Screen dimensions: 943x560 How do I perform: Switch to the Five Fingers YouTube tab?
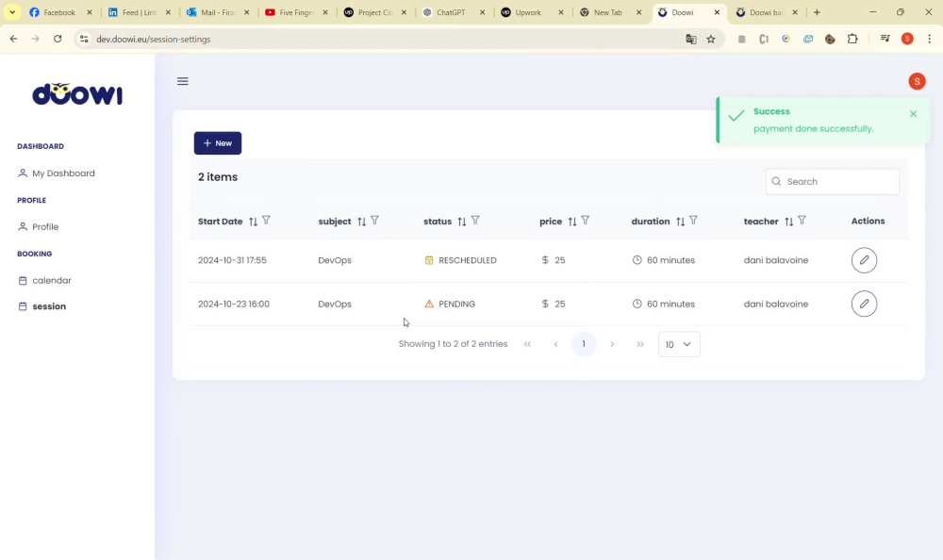click(296, 12)
